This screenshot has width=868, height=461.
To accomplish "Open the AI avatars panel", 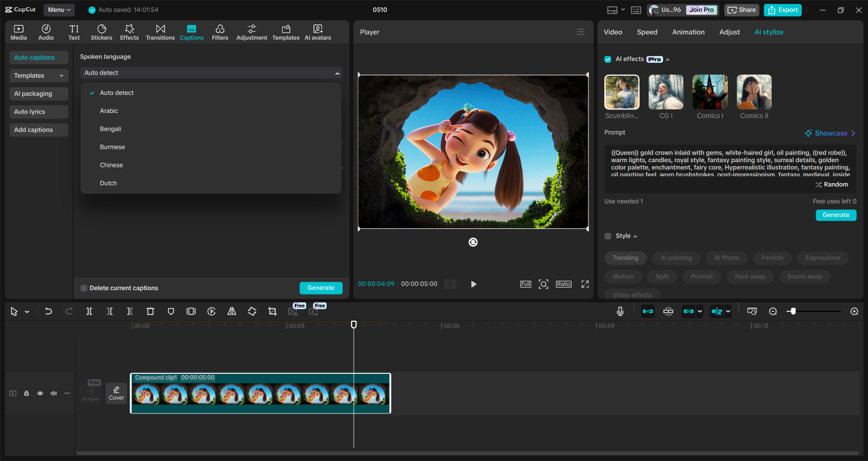I will (318, 32).
